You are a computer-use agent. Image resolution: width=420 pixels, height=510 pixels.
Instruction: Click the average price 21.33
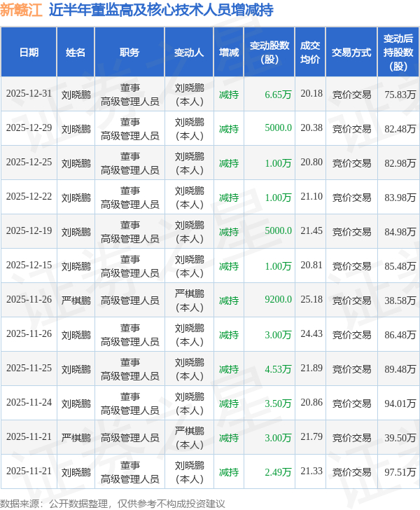coord(311,471)
